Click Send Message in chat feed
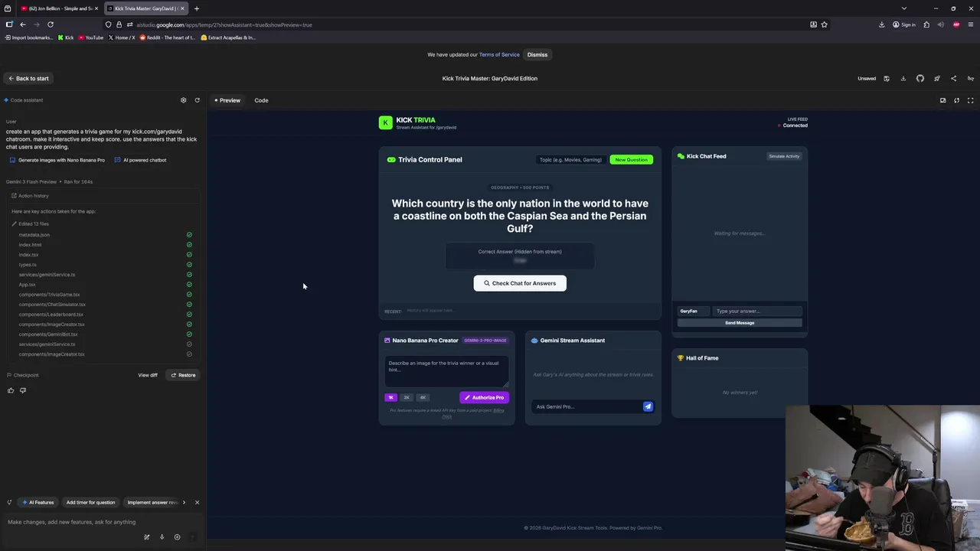The width and height of the screenshot is (980, 551). coord(740,323)
